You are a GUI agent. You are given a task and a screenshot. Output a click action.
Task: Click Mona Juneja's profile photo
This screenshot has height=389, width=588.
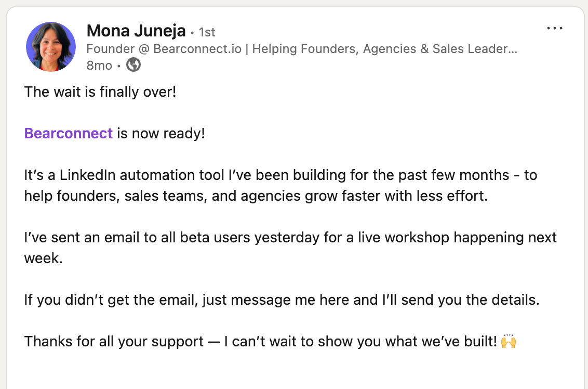coord(51,47)
